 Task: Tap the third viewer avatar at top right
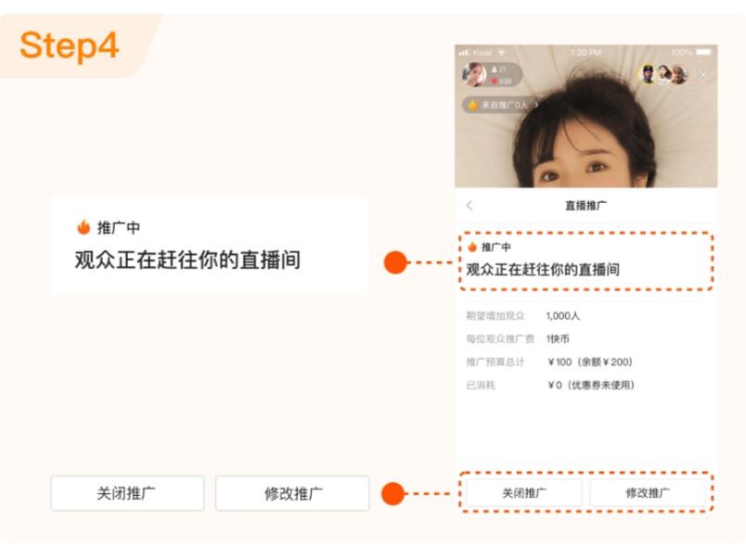(679, 74)
